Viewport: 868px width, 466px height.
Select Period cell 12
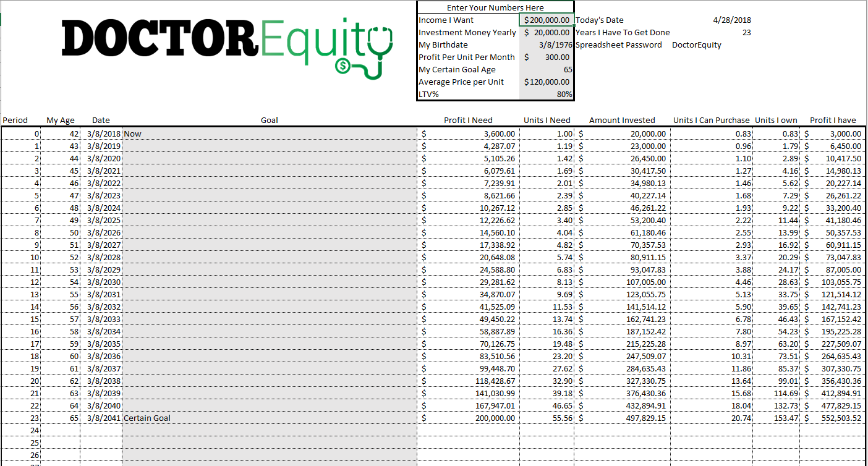tap(21, 282)
